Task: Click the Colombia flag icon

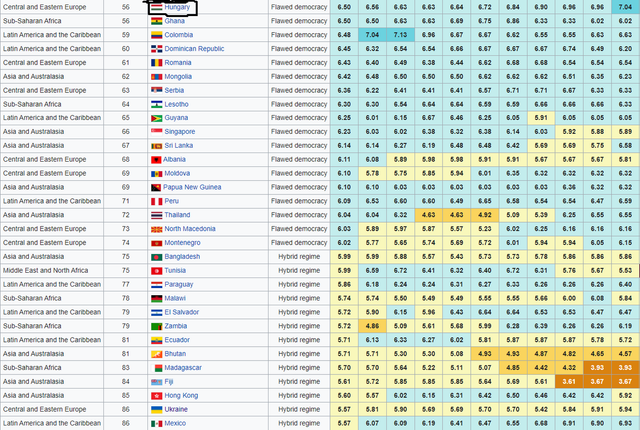Action: 157,35
